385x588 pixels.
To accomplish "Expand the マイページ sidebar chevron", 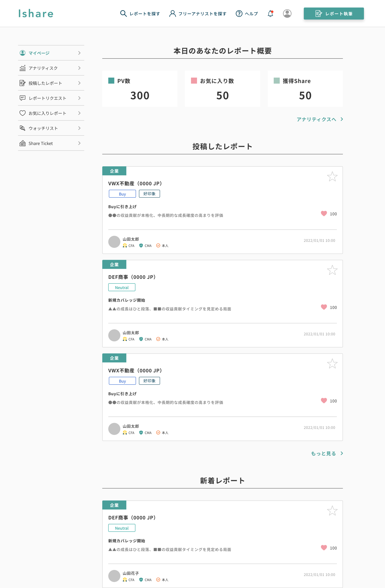I will [x=79, y=53].
